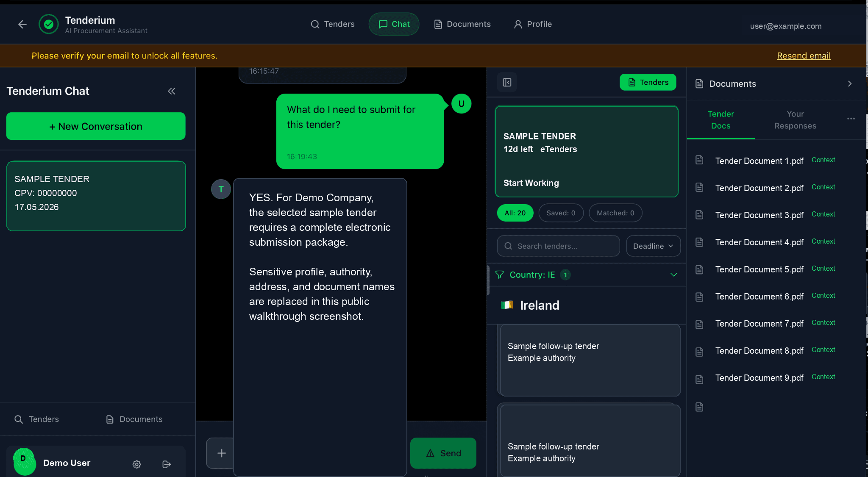This screenshot has width=868, height=477.
Task: Click Context link for Tender Document 1.pdf
Action: (823, 160)
